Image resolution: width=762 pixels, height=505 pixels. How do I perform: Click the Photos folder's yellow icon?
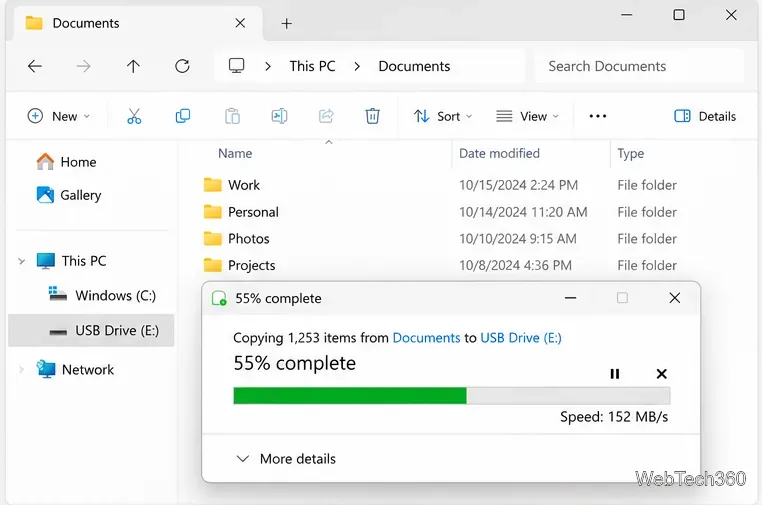pyautogui.click(x=212, y=239)
